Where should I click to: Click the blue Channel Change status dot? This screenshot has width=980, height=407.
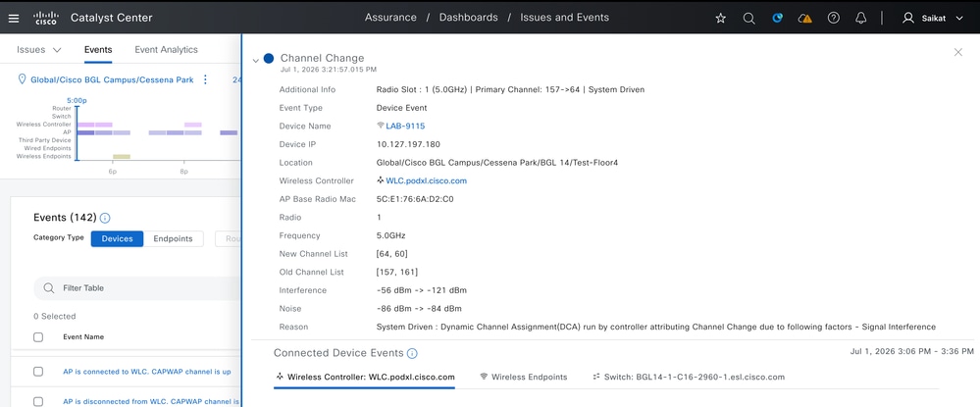point(269,58)
